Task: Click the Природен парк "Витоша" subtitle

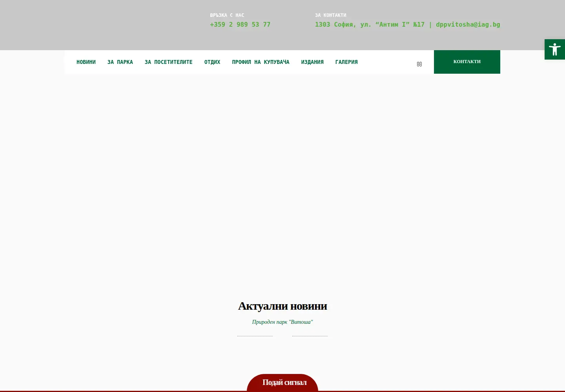Action: click(x=282, y=322)
